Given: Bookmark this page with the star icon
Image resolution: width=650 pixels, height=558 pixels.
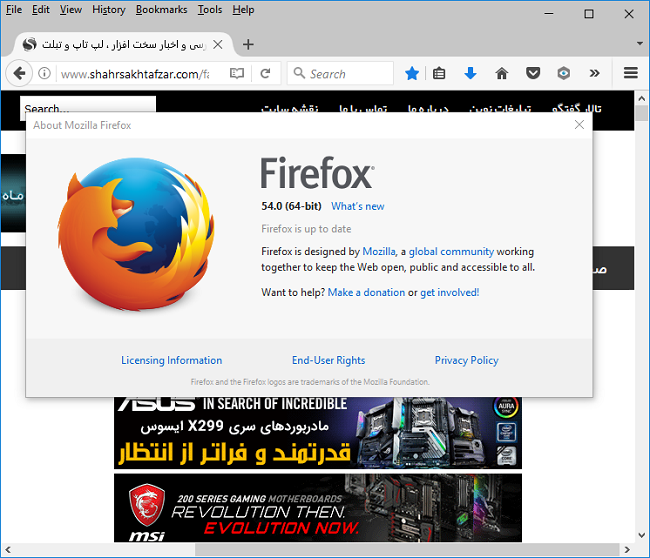Looking at the screenshot, I should click(x=412, y=73).
